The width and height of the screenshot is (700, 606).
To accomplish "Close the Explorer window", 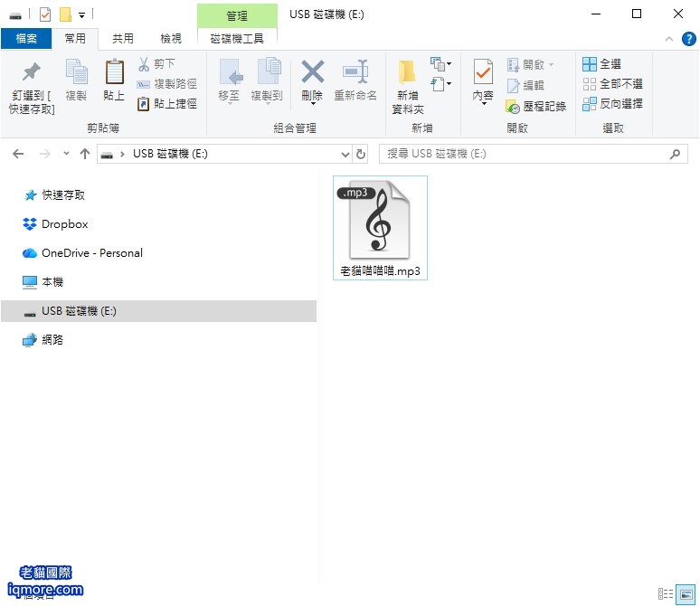I will 677,14.
